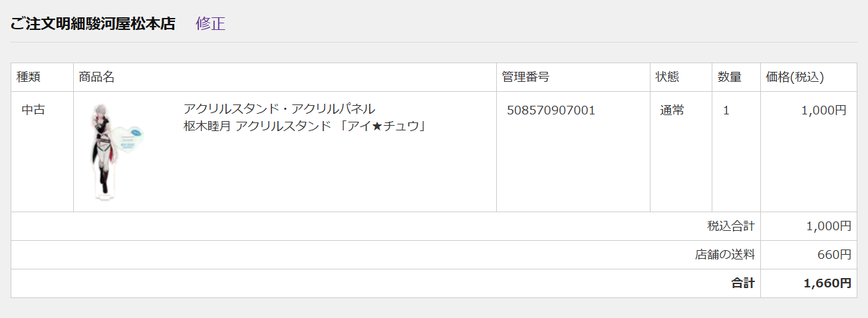868x318 pixels.
Task: Click the 数量 column header
Action: point(730,77)
